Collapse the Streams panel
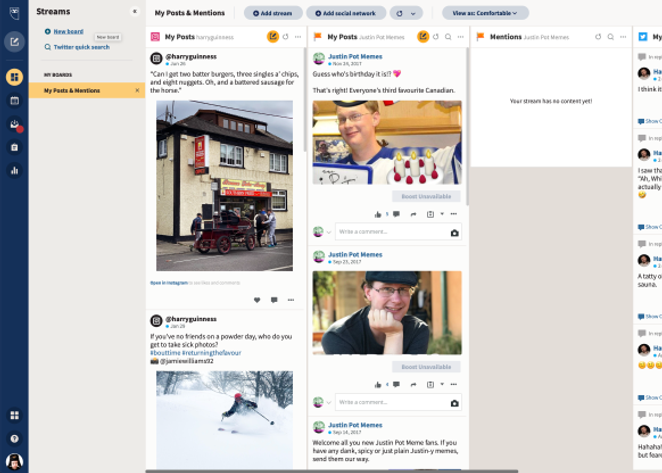662x473 pixels. click(135, 11)
